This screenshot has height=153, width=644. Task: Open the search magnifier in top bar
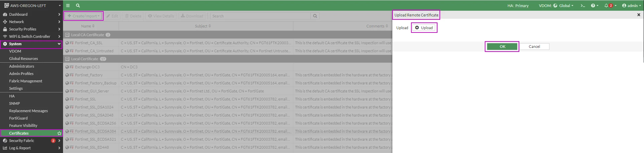coord(78,5)
